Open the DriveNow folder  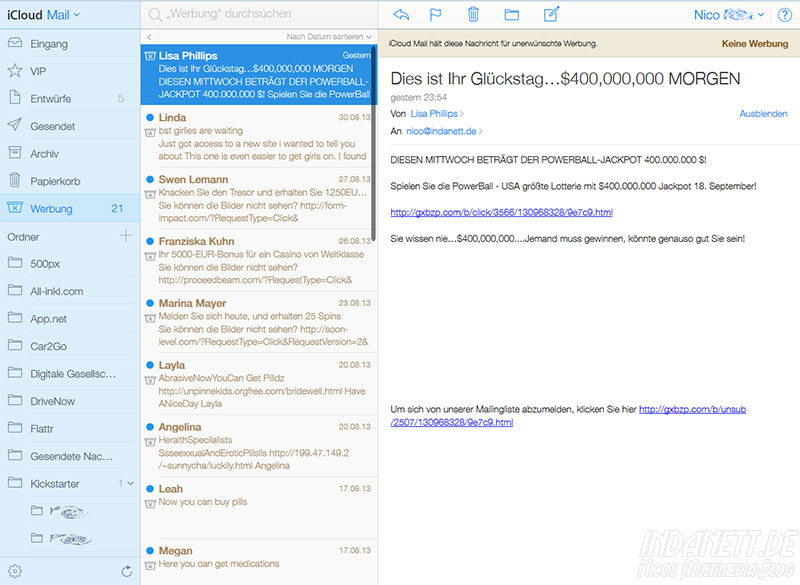pyautogui.click(x=70, y=401)
